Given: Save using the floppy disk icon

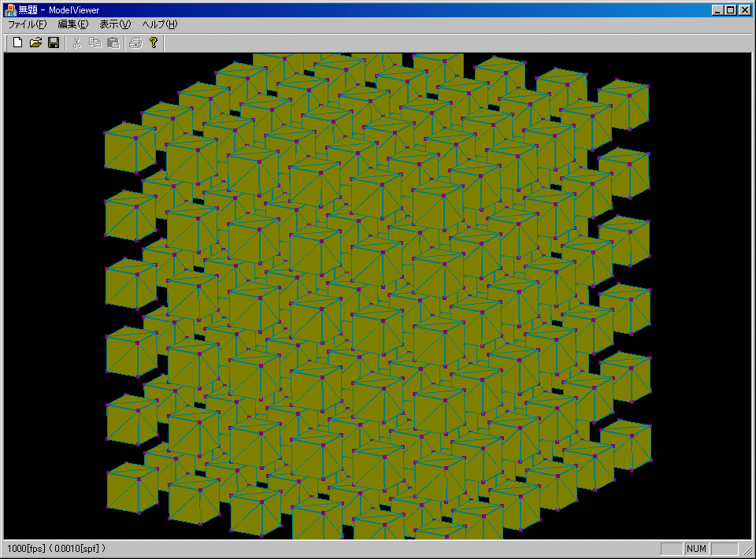Looking at the screenshot, I should [x=54, y=43].
